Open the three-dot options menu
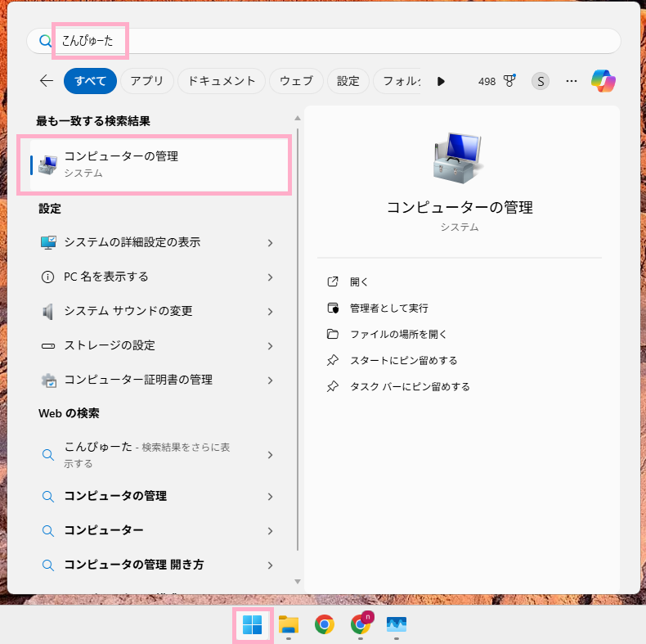Viewport: 646px width, 644px height. 572,81
